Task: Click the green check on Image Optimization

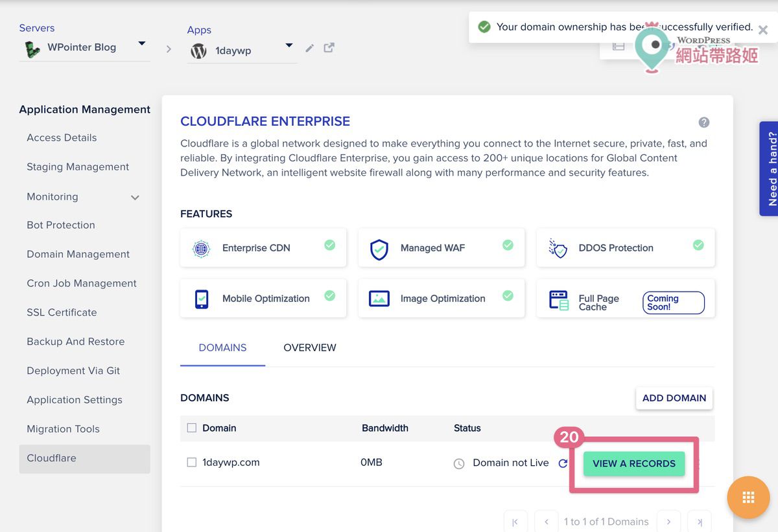Action: click(508, 295)
